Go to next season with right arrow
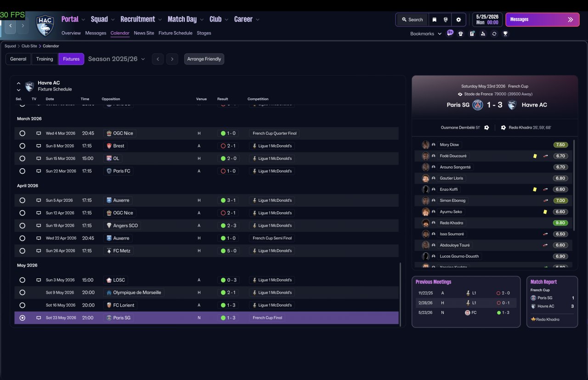 [172, 59]
